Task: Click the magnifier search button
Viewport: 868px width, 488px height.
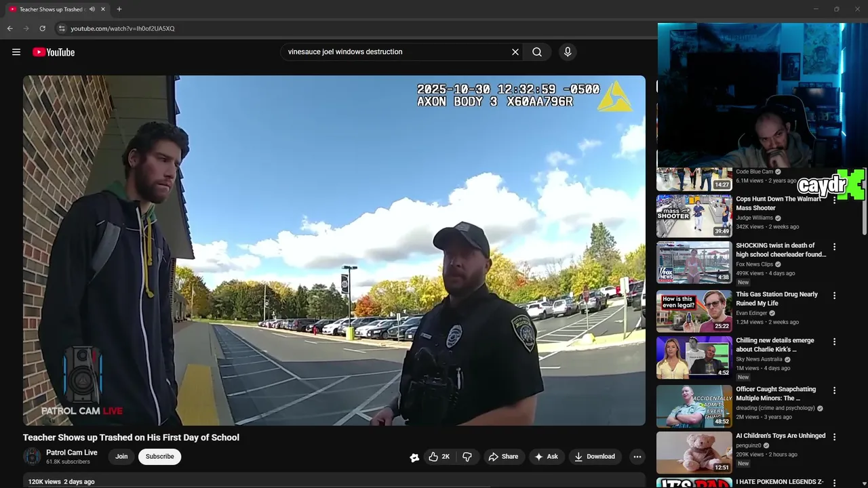Action: 537,52
